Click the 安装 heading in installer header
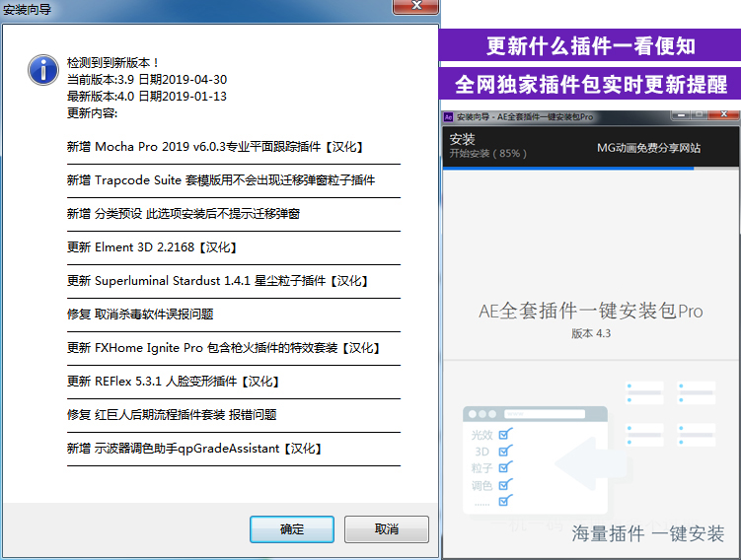The height and width of the screenshot is (560, 741). 462,139
